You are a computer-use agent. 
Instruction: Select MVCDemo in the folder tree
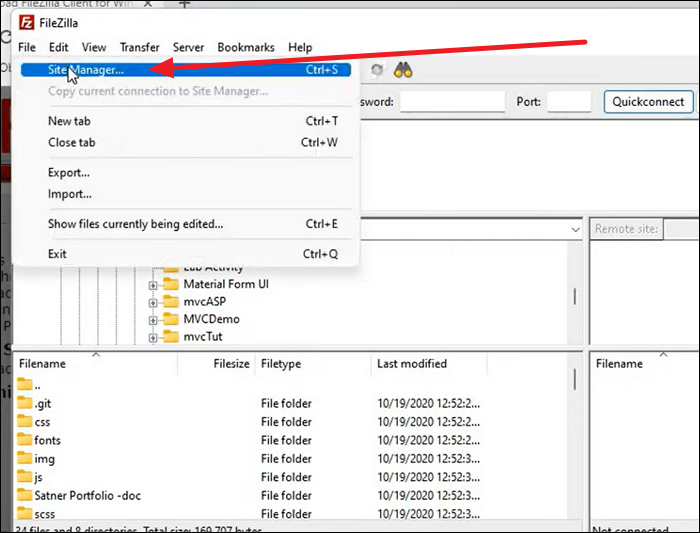[211, 319]
